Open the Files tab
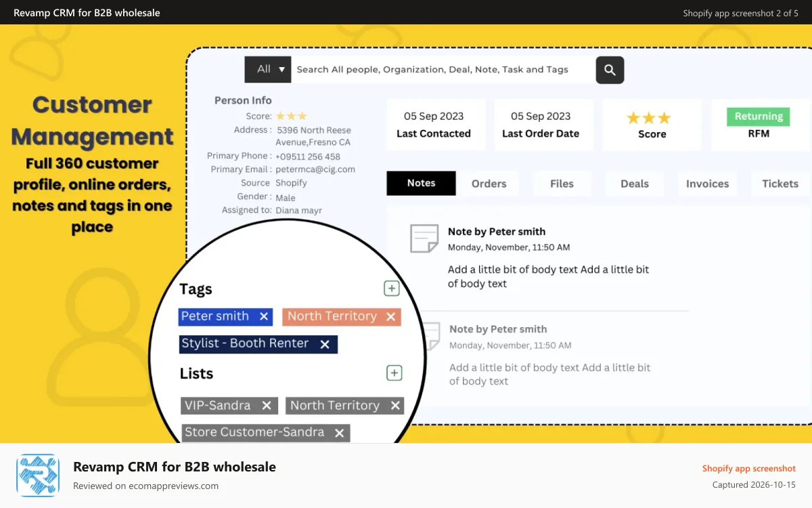 coord(562,184)
